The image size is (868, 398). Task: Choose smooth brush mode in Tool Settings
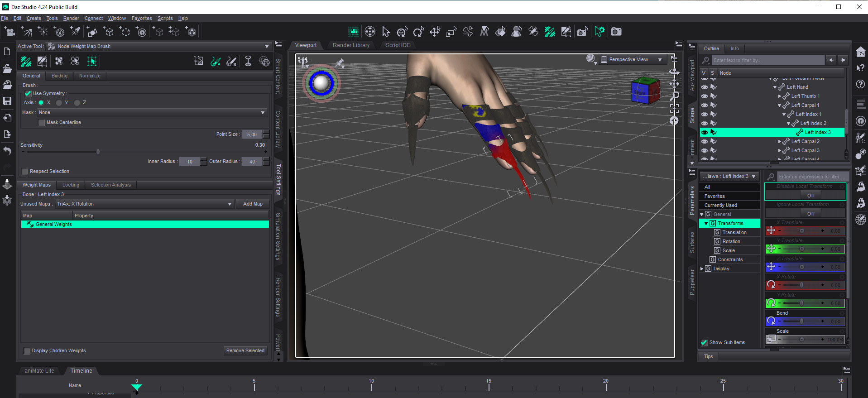click(231, 62)
